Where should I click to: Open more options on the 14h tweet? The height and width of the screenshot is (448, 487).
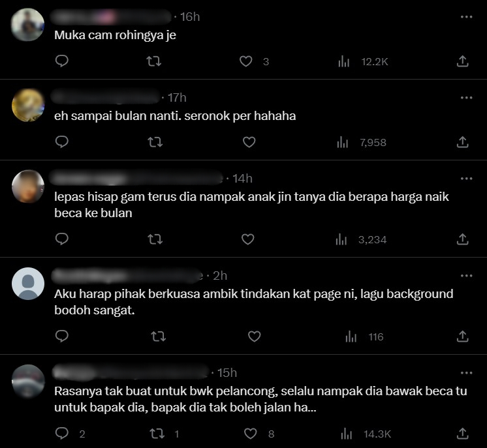tap(466, 179)
